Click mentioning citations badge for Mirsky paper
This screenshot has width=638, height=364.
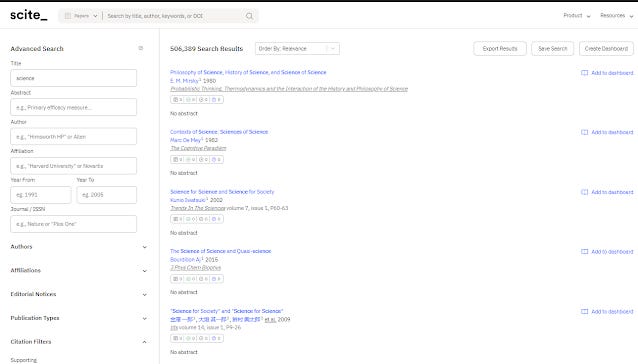pyautogui.click(x=203, y=100)
